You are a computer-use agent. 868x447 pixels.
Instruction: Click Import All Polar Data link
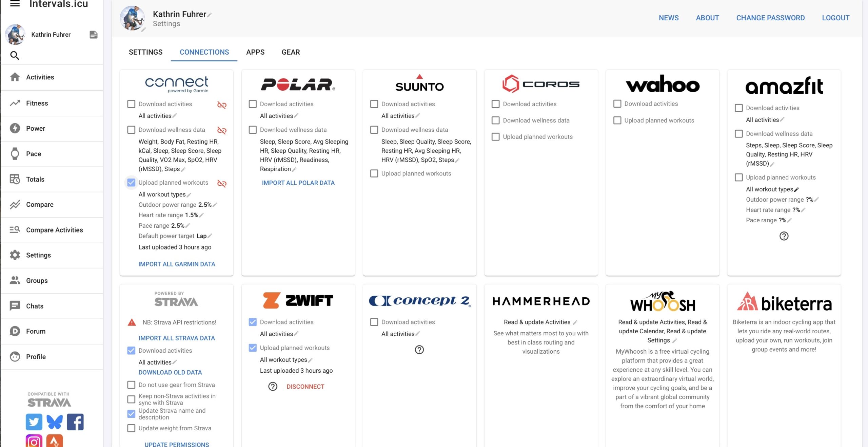pos(298,183)
